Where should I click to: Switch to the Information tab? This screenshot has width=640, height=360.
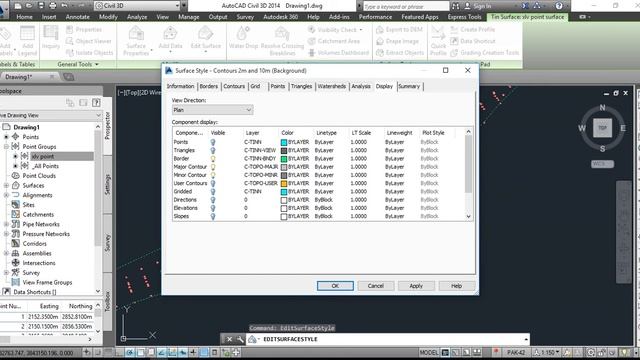(x=180, y=86)
